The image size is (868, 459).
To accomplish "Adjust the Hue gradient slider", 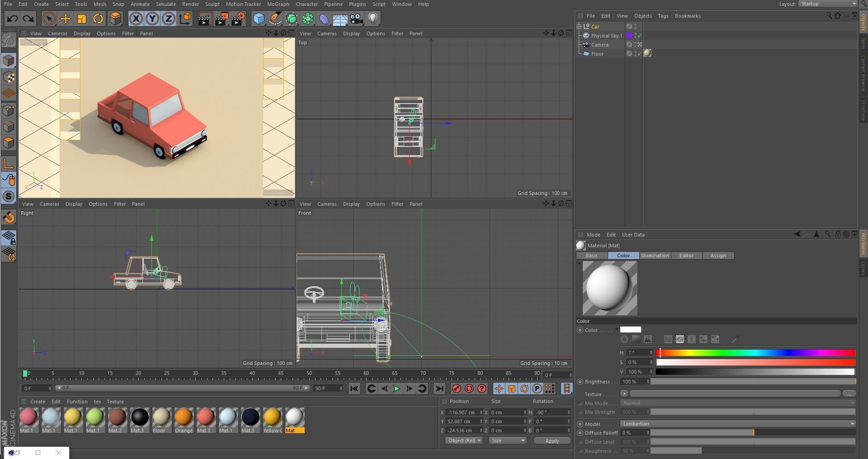I will coord(755,353).
